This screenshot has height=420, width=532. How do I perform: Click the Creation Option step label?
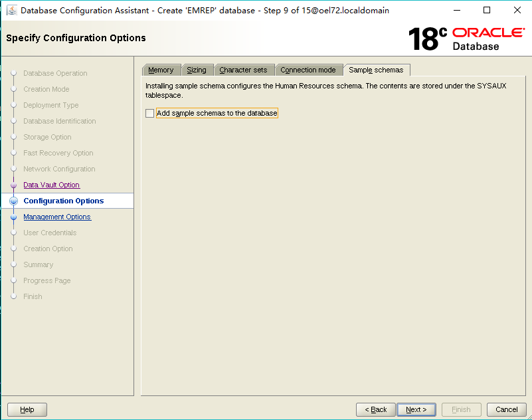pos(48,249)
